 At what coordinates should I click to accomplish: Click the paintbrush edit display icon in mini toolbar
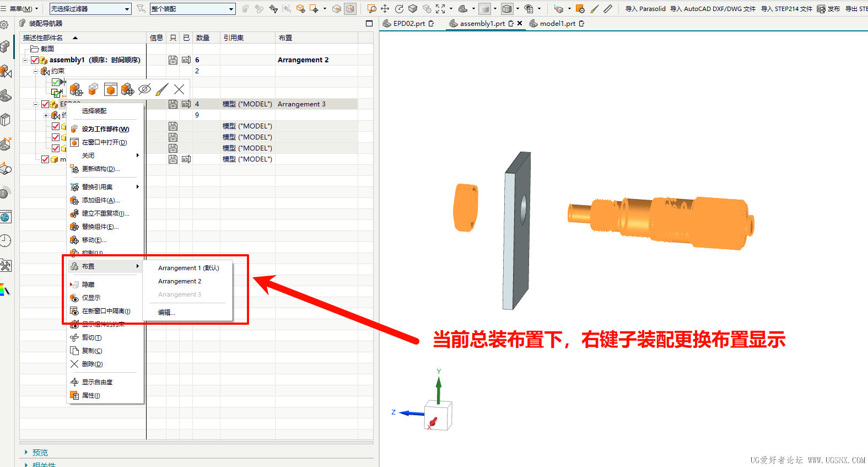pos(162,89)
